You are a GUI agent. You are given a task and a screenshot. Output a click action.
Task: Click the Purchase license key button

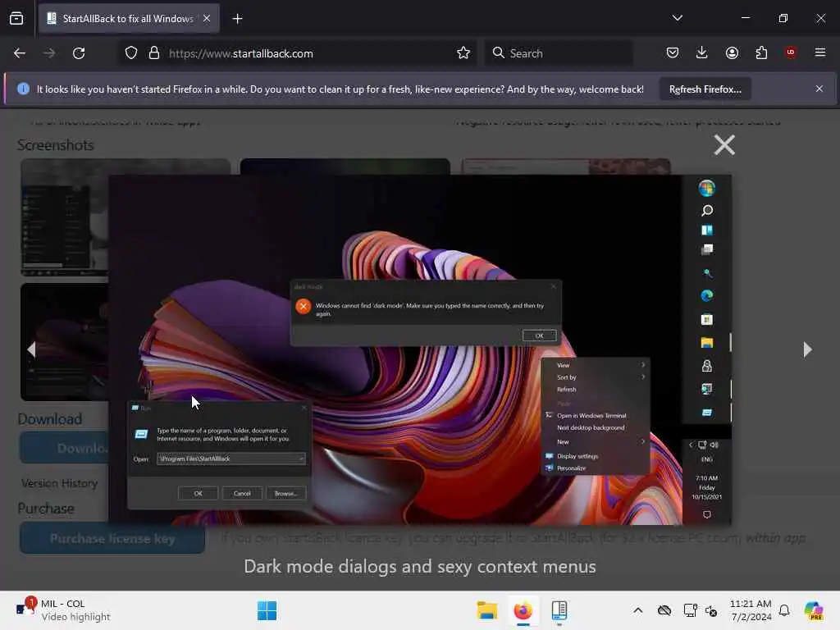pos(112,538)
